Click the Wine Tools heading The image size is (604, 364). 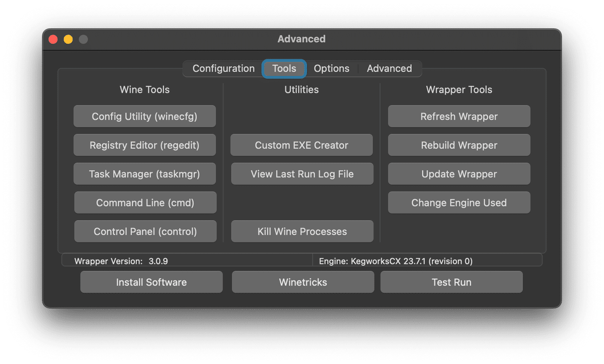144,89
